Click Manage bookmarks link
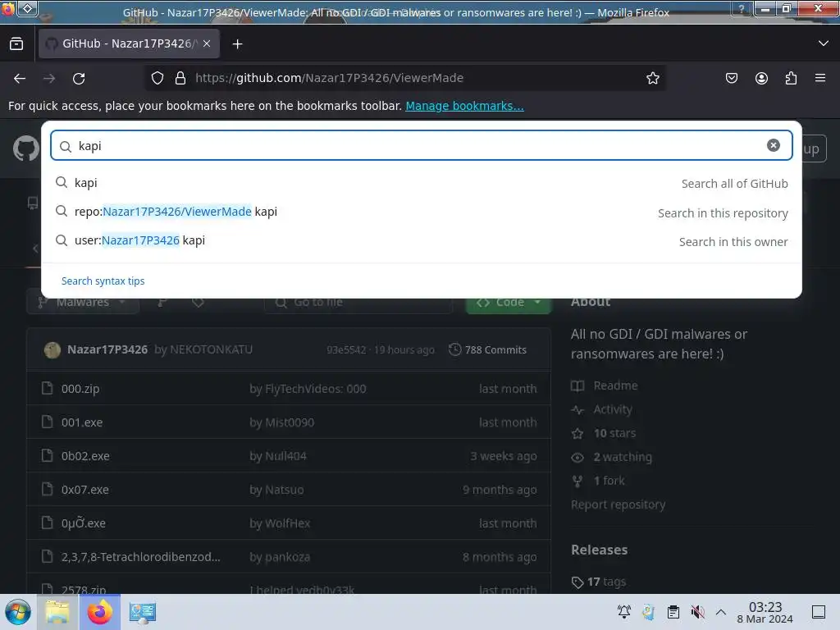Screen dimensions: 840x630 (x=464, y=106)
